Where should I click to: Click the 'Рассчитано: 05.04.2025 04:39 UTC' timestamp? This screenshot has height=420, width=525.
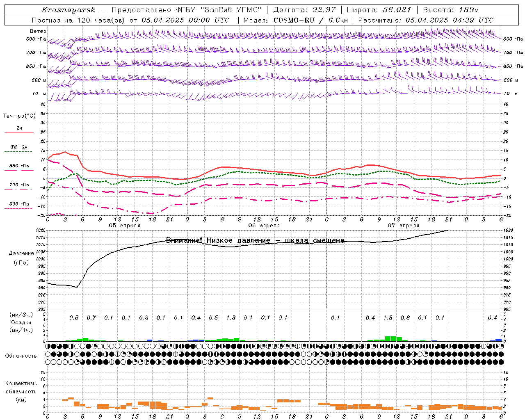426,20
